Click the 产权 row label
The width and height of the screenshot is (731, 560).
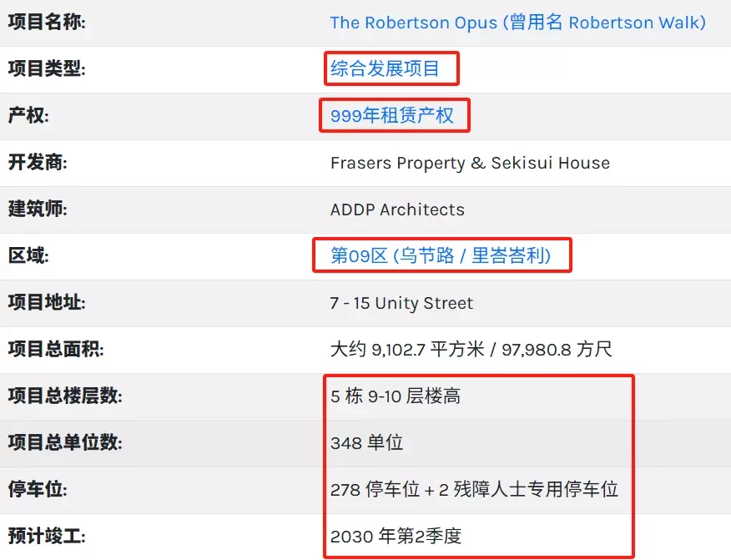pyautogui.click(x=28, y=116)
